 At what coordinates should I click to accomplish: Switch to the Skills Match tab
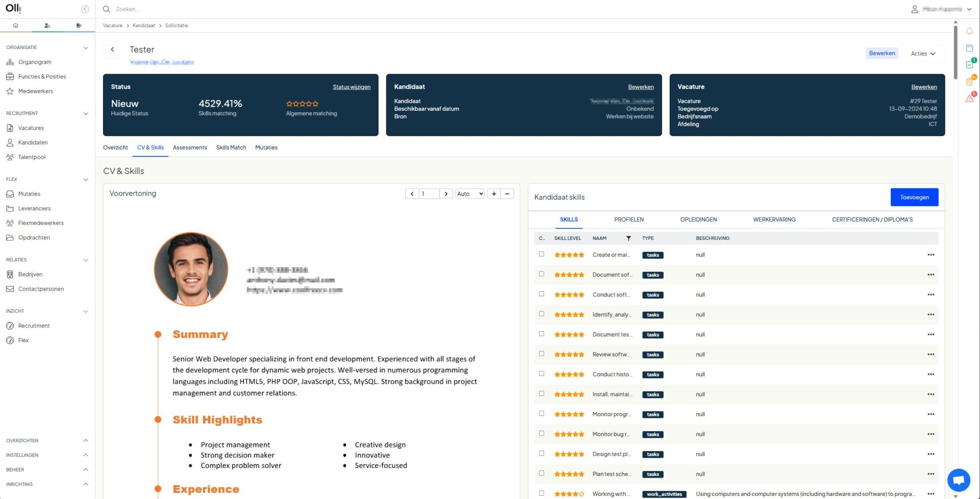[x=231, y=148]
